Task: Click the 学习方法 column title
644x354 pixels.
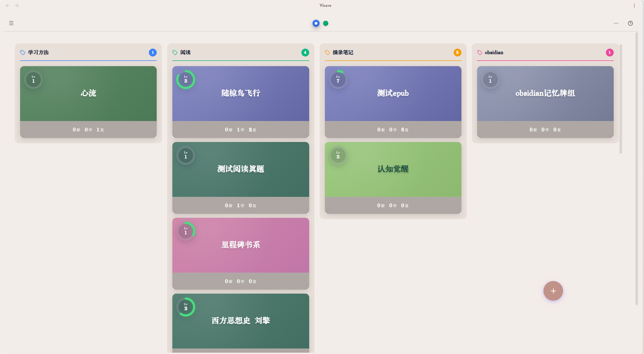Action: coord(38,52)
